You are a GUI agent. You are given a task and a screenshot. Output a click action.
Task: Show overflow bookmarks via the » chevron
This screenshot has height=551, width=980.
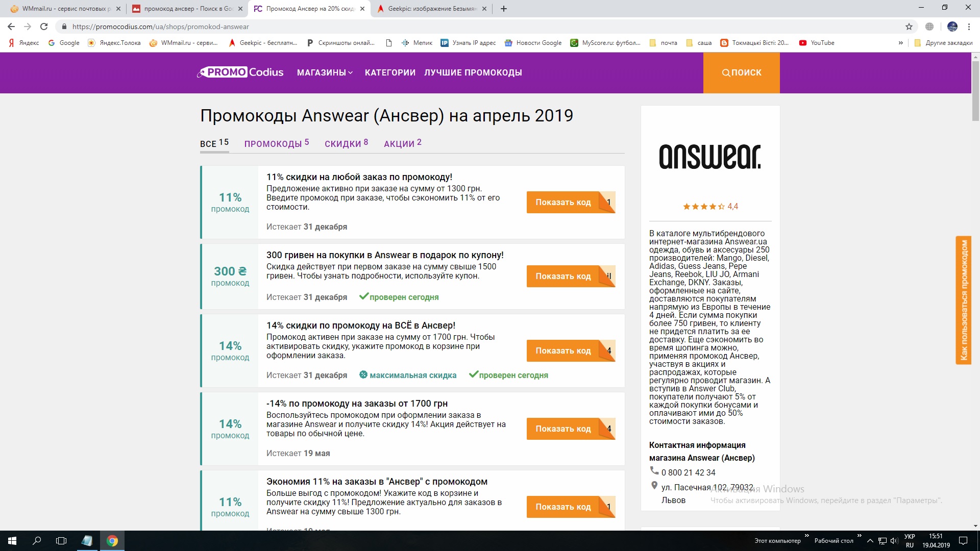coord(901,43)
